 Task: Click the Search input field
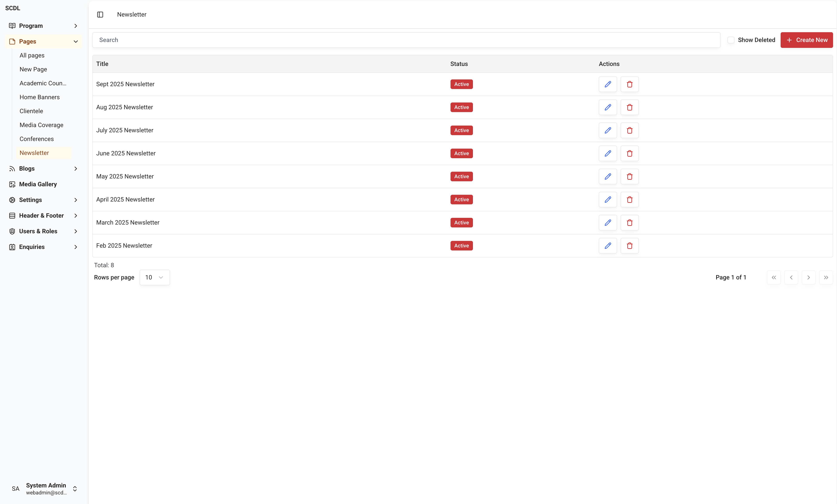point(406,40)
